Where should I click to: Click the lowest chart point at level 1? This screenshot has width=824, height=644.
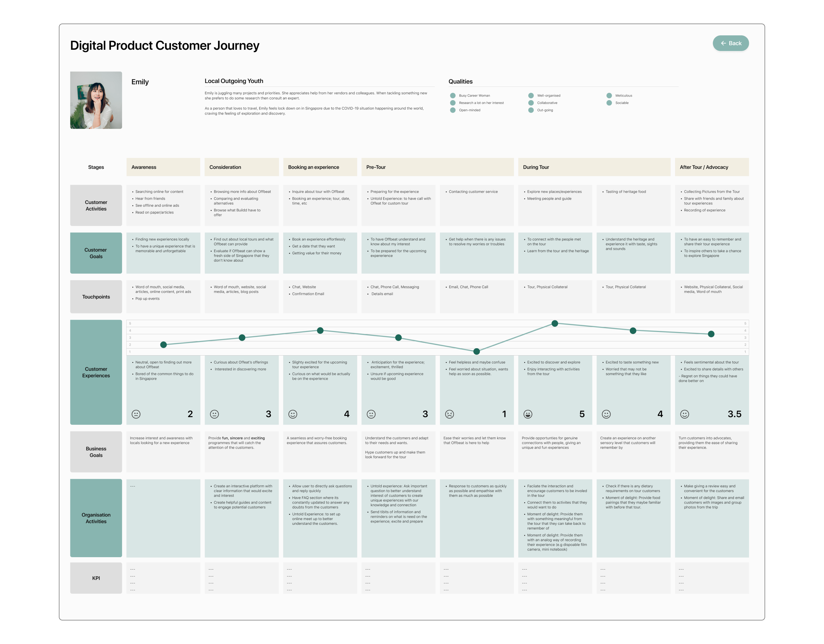[476, 351]
